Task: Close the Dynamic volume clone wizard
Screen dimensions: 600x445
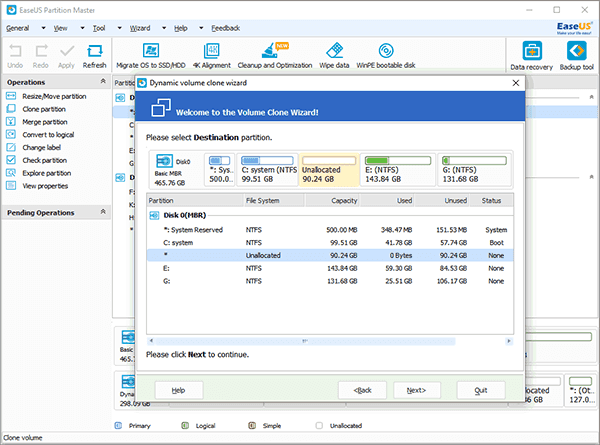Action: pos(516,83)
